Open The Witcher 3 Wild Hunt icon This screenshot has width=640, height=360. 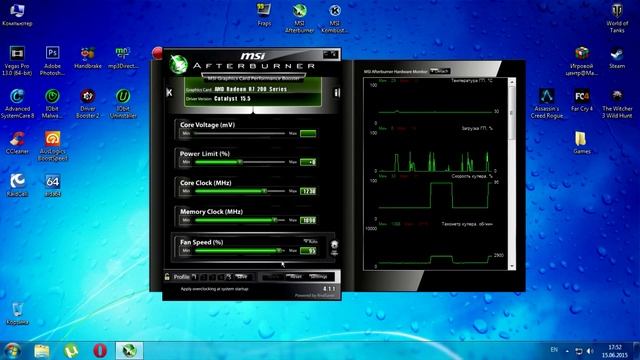[x=617, y=103]
